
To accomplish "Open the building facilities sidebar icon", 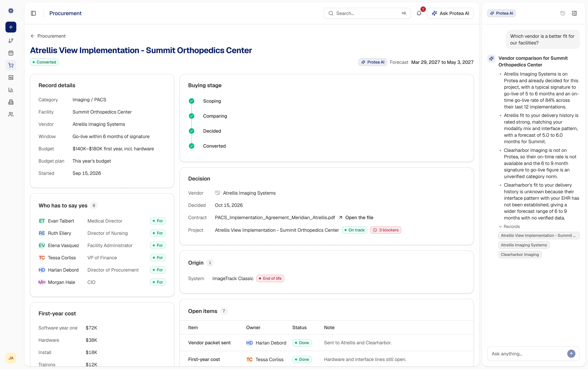I will pyautogui.click(x=11, y=102).
